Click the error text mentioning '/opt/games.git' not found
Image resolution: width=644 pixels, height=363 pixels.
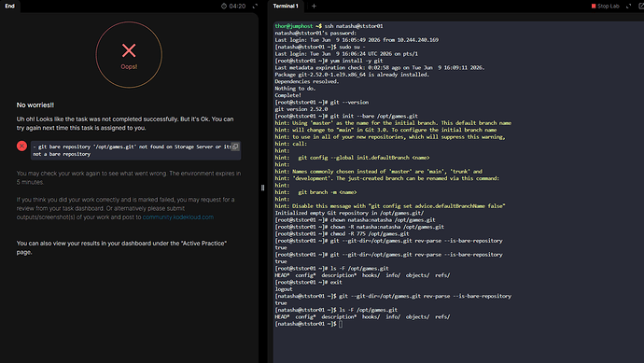click(132, 150)
